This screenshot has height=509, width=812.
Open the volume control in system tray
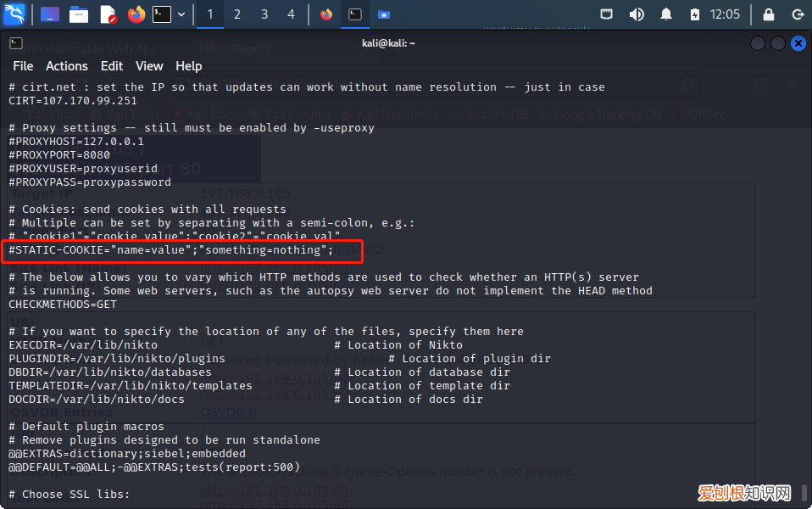click(637, 14)
